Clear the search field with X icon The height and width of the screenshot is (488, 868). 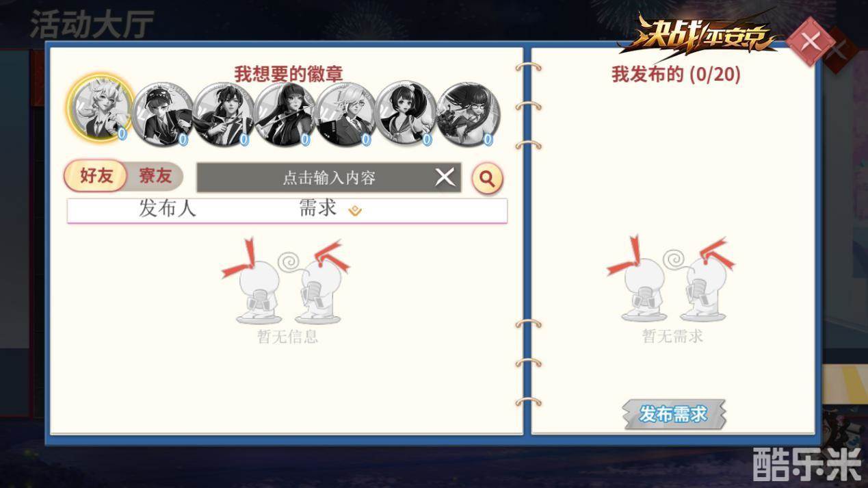tap(445, 177)
